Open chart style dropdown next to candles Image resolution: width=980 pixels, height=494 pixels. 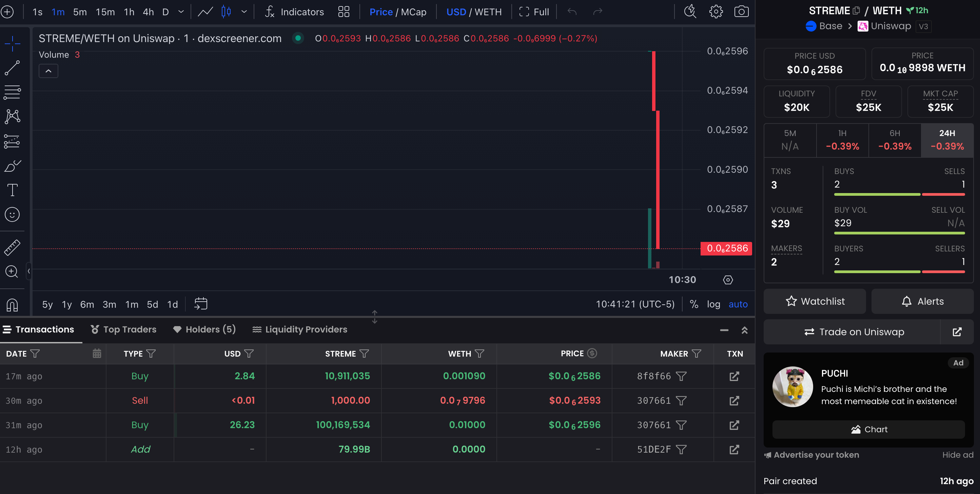coord(244,12)
